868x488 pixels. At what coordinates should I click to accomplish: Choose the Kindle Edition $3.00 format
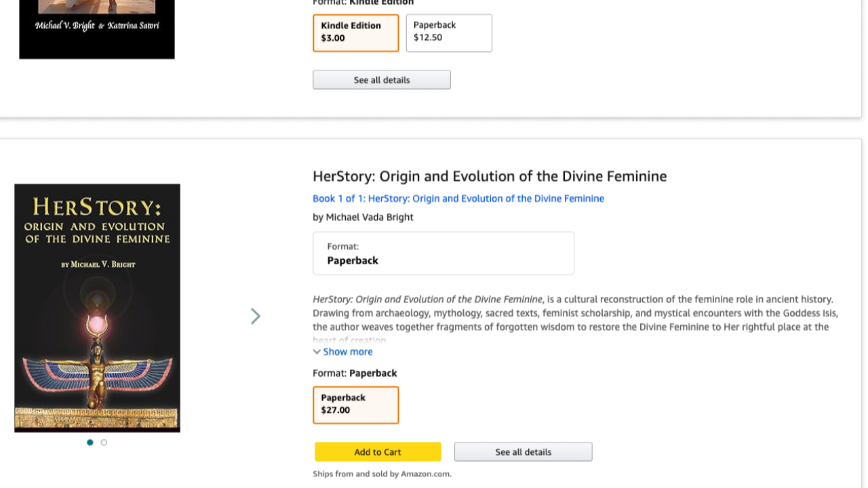355,33
